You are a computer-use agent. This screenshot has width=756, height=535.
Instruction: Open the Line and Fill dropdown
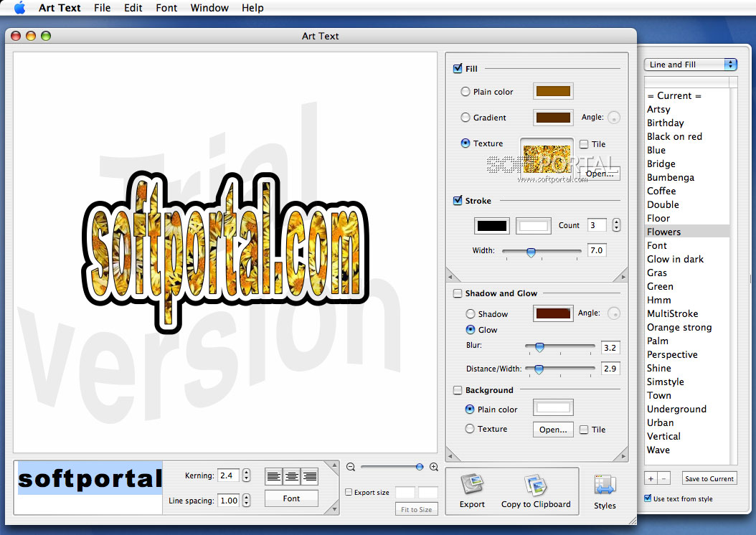point(691,65)
